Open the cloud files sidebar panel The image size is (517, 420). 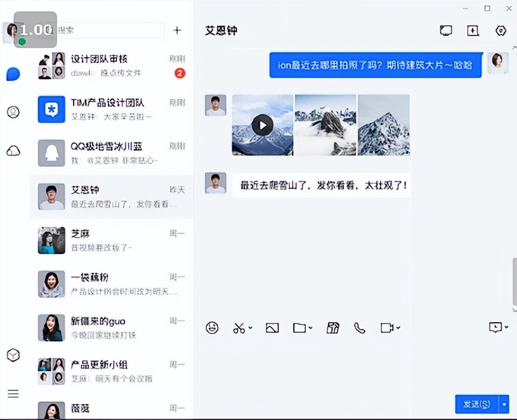click(13, 150)
